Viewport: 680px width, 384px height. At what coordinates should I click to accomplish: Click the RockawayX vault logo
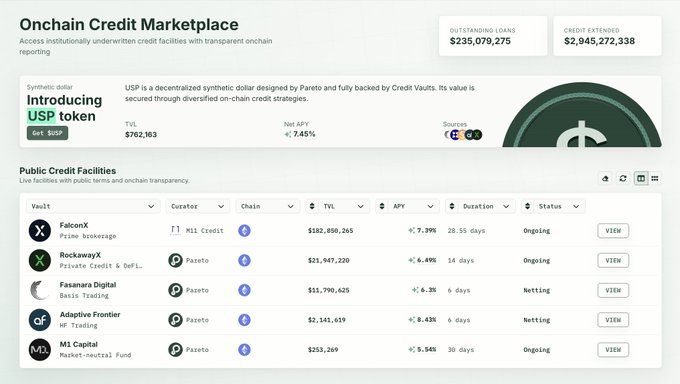point(40,260)
